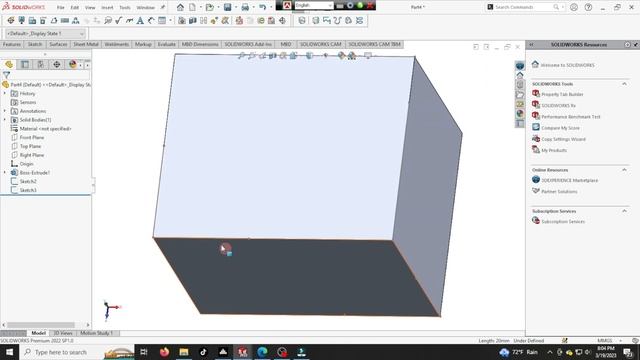Click the Print icon in the top toolbar
This screenshot has height=360, width=640.
[x=245, y=7]
